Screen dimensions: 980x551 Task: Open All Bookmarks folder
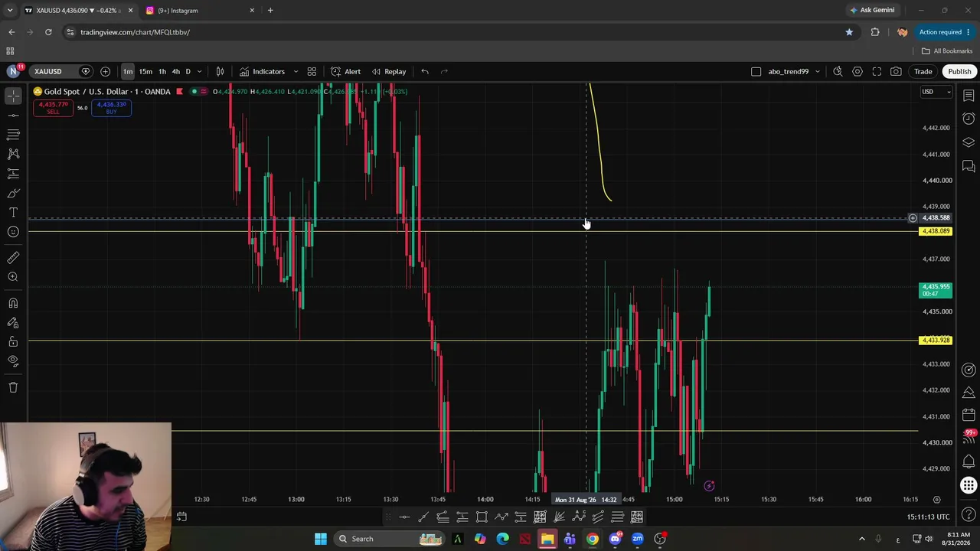pyautogui.click(x=946, y=51)
